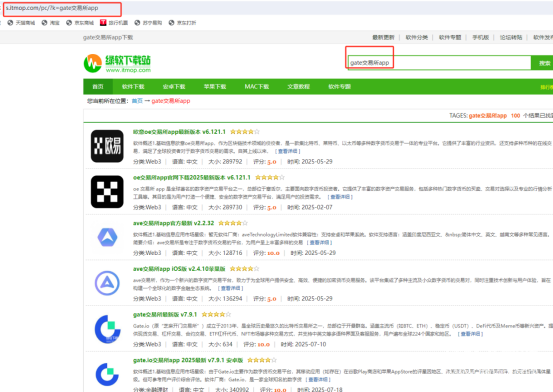553x392 pixels.
Task: Click the TAGES gate交易所app result text
Action: click(x=488, y=116)
